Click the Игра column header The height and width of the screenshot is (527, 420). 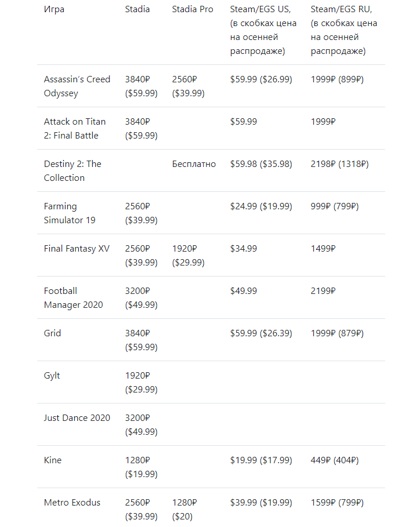(54, 9)
